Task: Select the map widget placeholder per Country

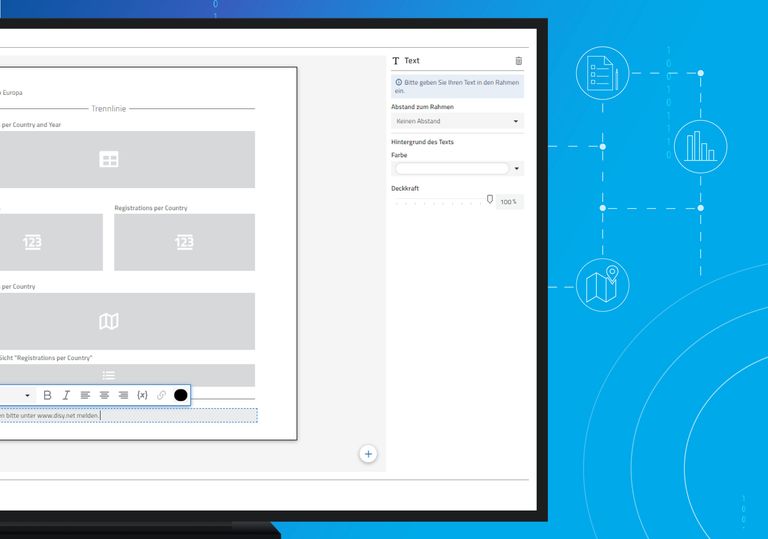Action: click(109, 321)
